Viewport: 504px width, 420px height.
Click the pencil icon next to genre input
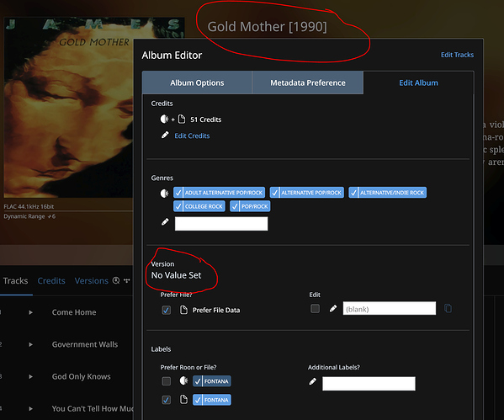(x=165, y=222)
